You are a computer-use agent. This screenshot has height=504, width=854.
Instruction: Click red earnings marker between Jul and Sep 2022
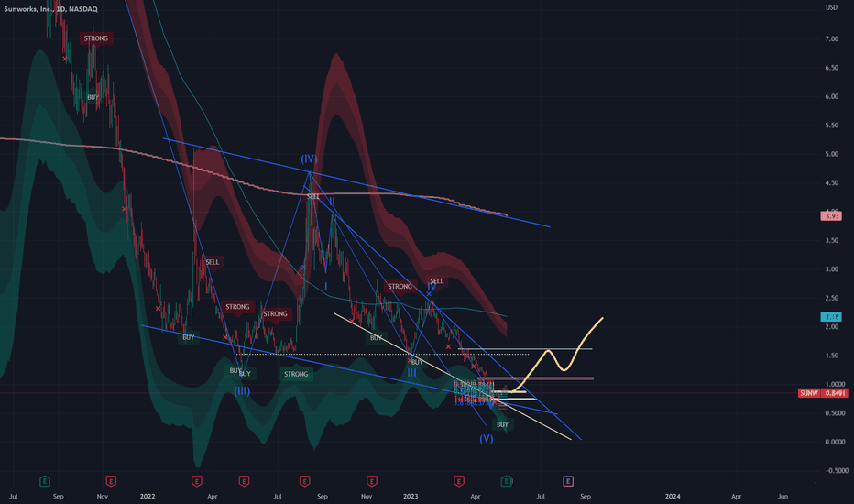click(x=304, y=481)
